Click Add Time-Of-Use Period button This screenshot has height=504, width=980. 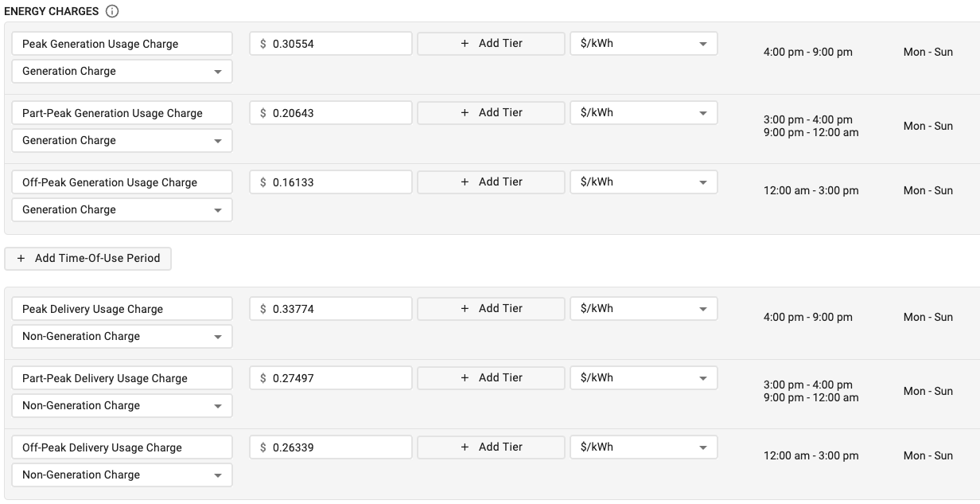[x=88, y=259]
